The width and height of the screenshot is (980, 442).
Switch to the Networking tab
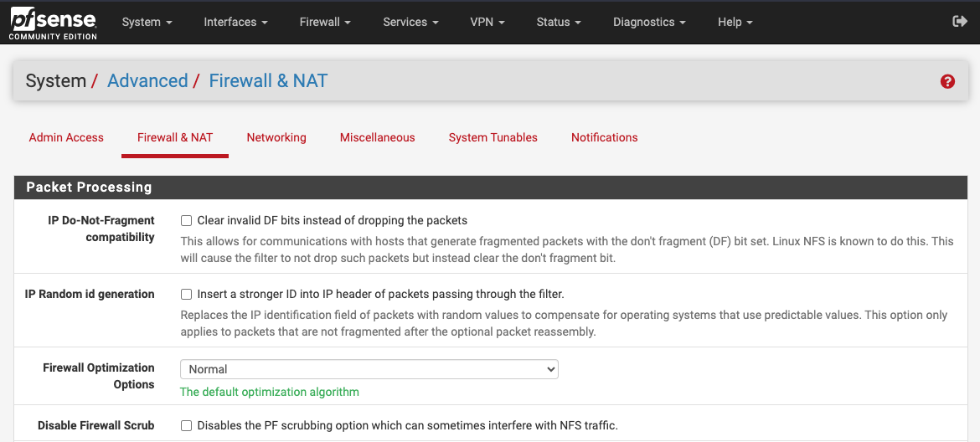pos(276,137)
